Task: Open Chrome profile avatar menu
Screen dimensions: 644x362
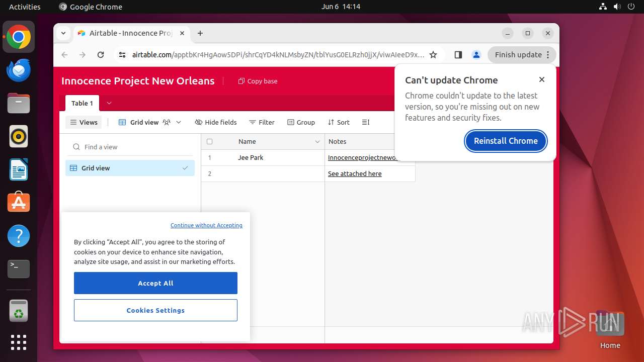Action: [x=476, y=55]
